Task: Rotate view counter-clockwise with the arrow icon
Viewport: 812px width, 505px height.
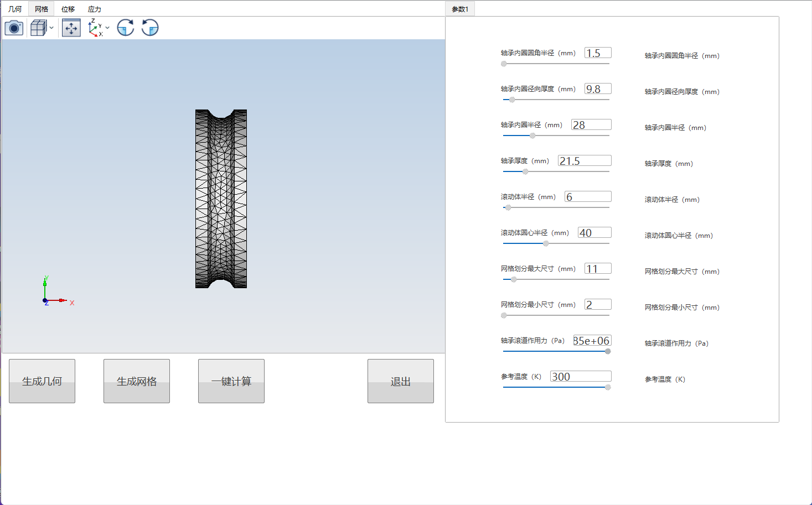Action: [x=150, y=28]
